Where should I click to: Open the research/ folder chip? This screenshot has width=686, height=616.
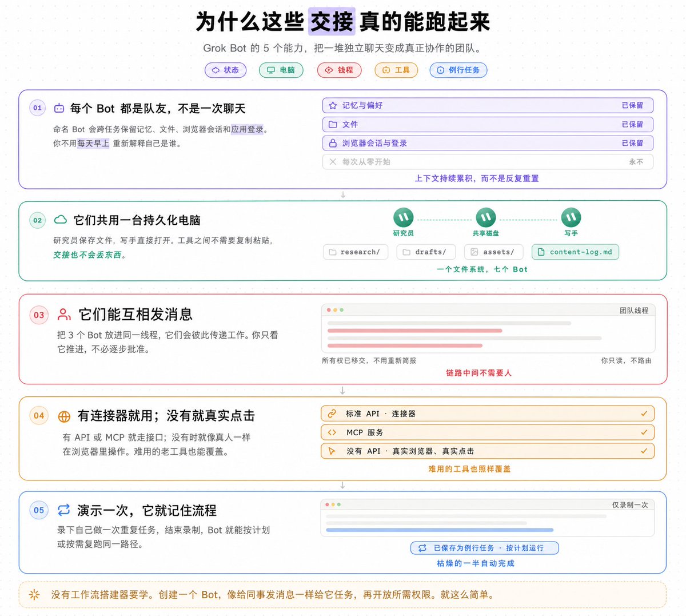[x=356, y=252]
